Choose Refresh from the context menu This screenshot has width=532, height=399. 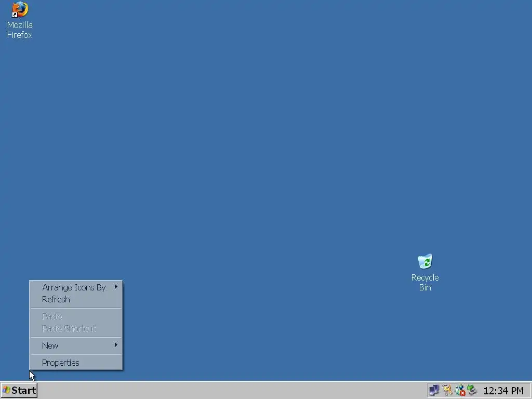tap(76, 299)
